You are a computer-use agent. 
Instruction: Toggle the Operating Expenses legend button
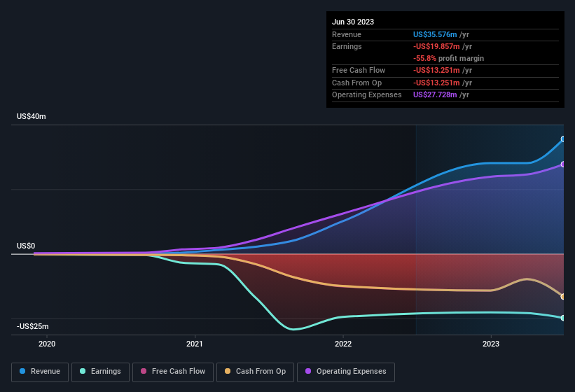click(x=346, y=372)
